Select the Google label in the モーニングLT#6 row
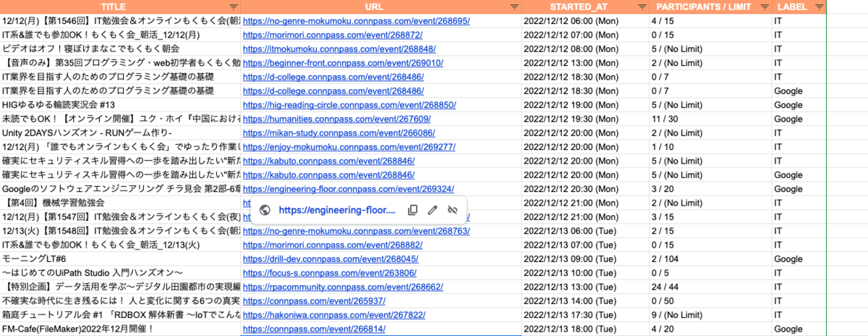The width and height of the screenshot is (868, 336). point(799,259)
